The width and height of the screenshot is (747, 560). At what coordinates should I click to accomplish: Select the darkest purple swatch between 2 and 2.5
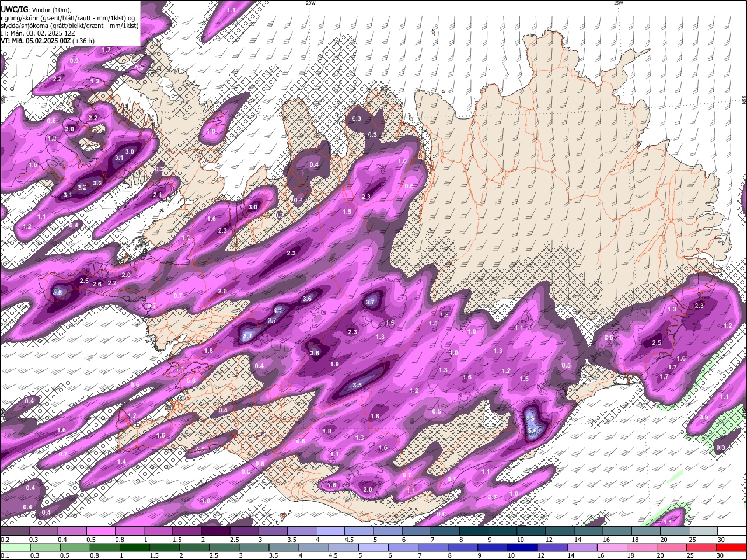click(215, 531)
